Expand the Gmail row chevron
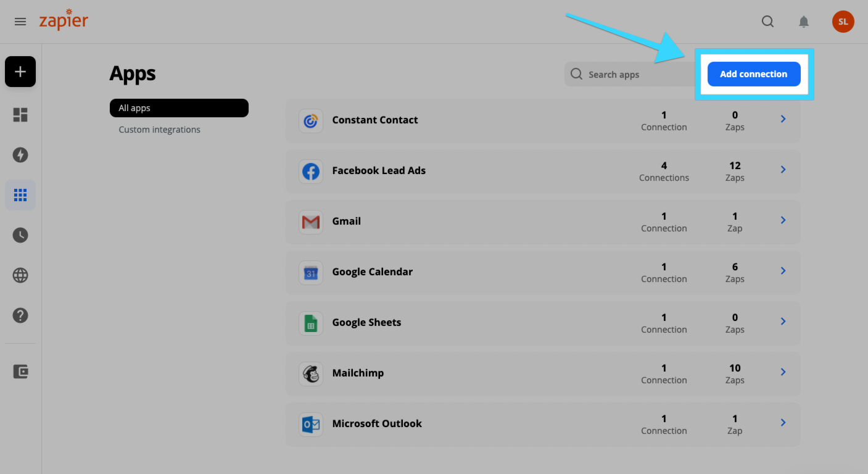This screenshot has width=868, height=474. point(783,220)
